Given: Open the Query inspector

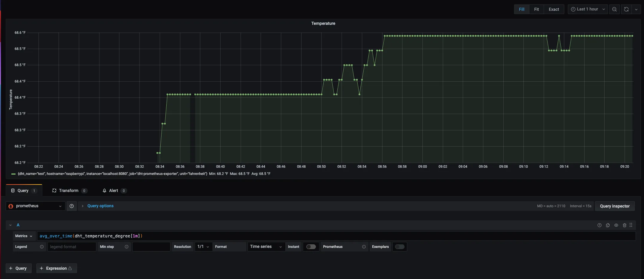Looking at the screenshot, I should (615, 206).
